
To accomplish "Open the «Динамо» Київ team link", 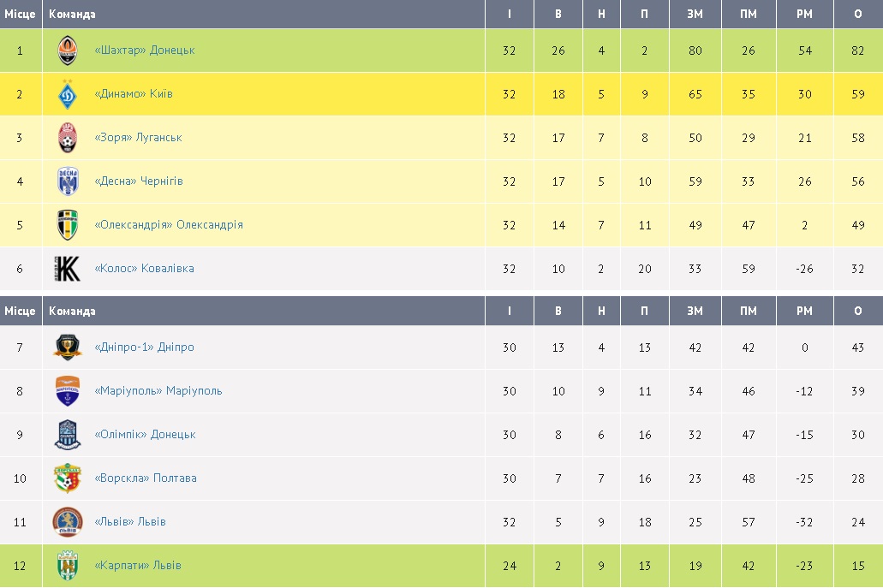I will (134, 94).
